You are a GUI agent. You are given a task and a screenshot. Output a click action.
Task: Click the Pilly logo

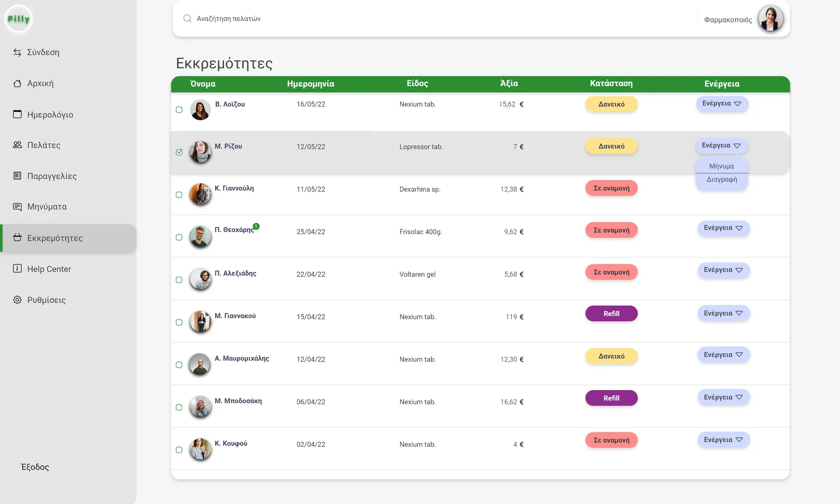coord(19,19)
